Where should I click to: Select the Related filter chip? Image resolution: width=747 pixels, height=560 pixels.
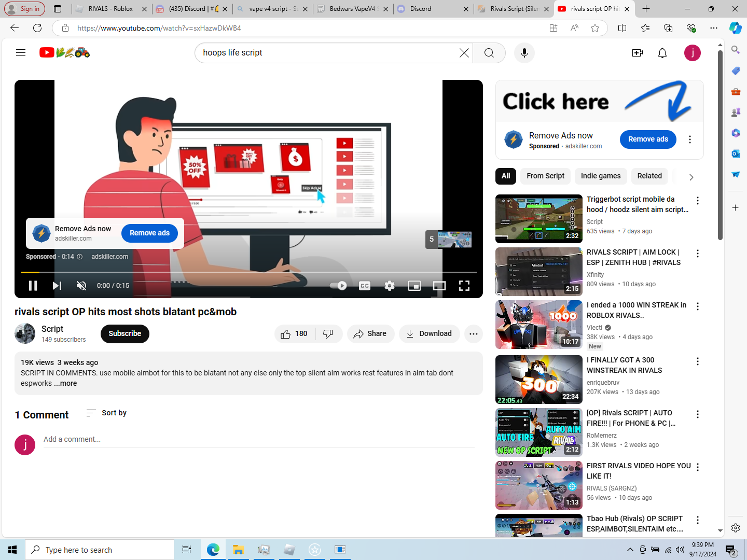649,176
